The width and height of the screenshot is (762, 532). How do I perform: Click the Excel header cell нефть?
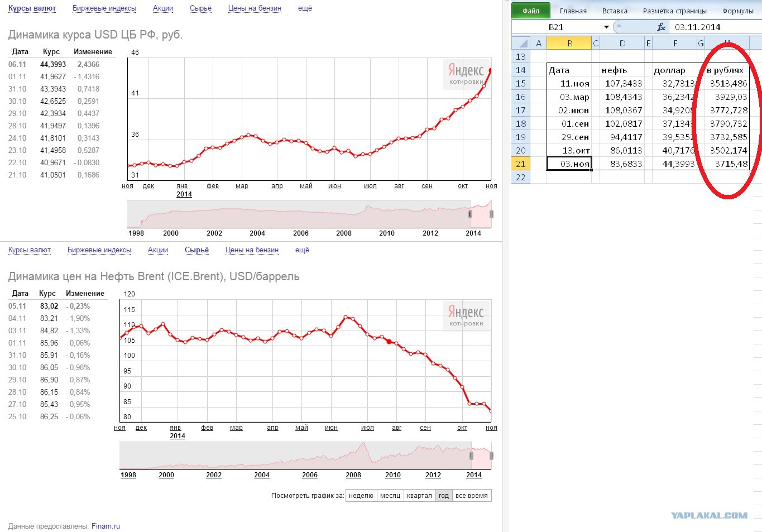pos(622,70)
